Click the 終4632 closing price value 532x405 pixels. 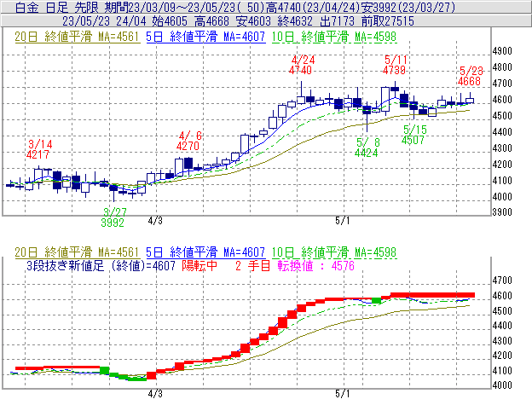(x=295, y=21)
